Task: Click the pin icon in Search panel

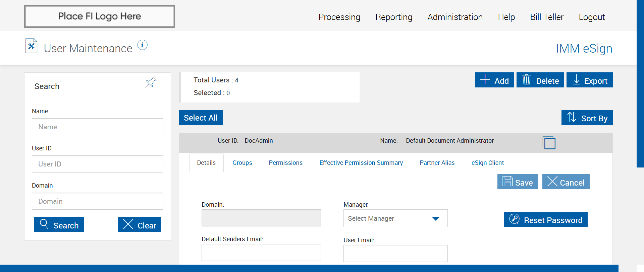Action: [x=151, y=82]
